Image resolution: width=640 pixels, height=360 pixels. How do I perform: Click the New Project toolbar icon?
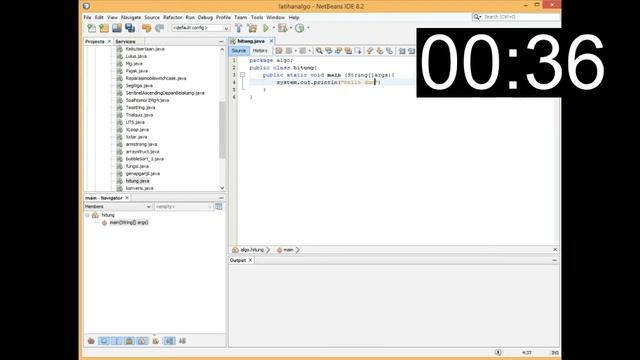tap(104, 28)
